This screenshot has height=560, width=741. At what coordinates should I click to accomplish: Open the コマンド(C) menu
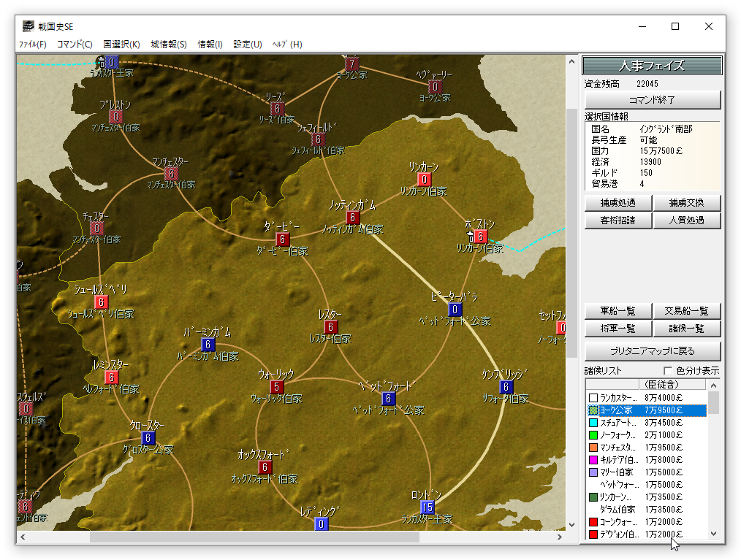(75, 45)
